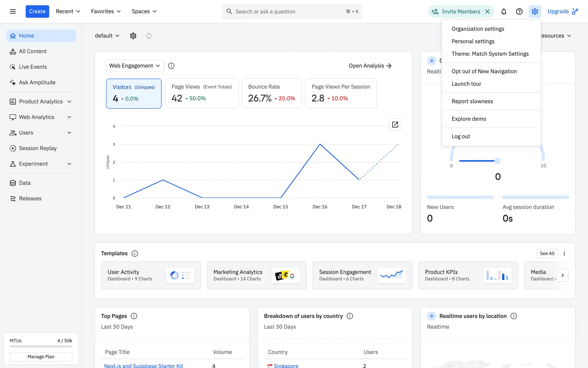Open the Web Engagement dropdown

(x=135, y=66)
